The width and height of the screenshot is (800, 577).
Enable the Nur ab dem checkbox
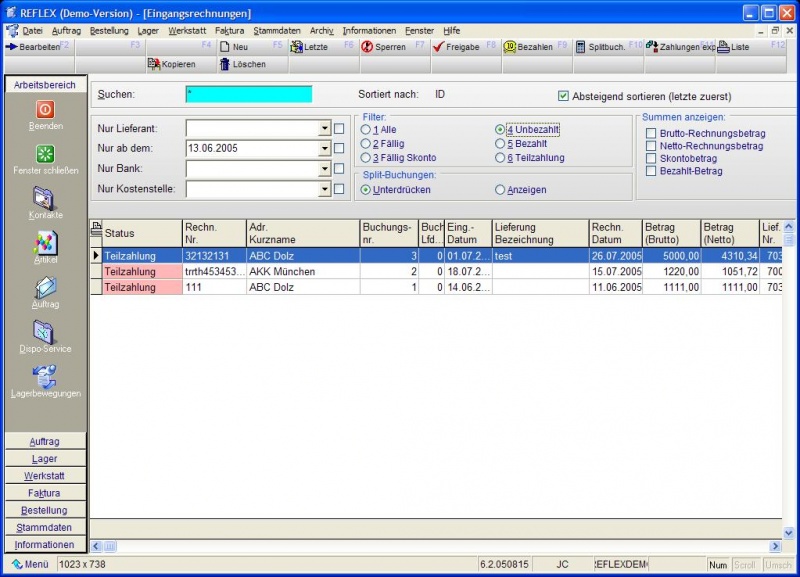339,148
